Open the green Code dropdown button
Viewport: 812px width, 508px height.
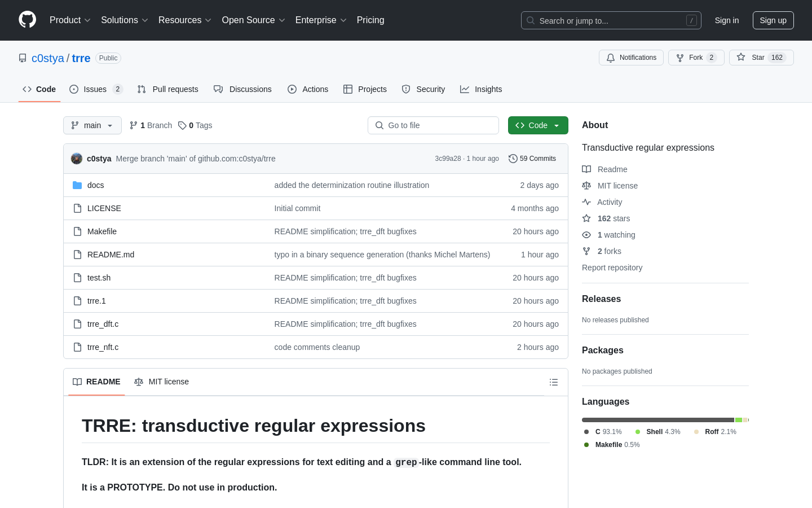pos(538,125)
